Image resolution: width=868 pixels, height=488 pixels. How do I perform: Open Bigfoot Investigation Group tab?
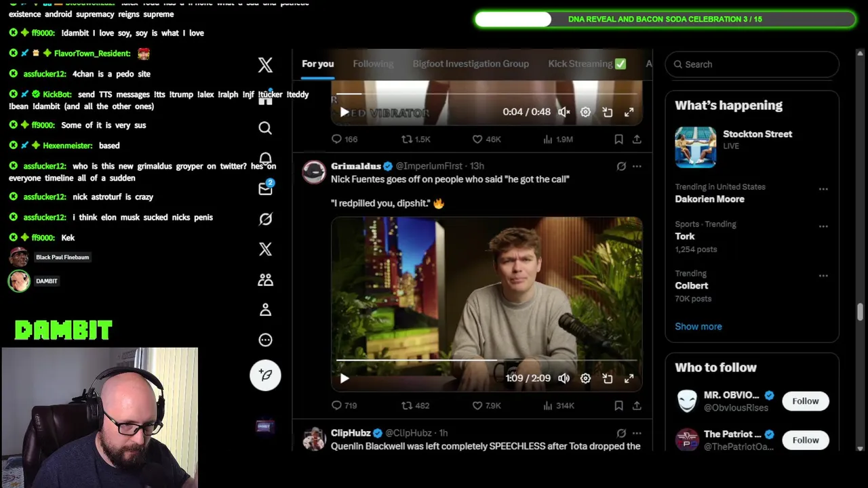[x=471, y=64]
